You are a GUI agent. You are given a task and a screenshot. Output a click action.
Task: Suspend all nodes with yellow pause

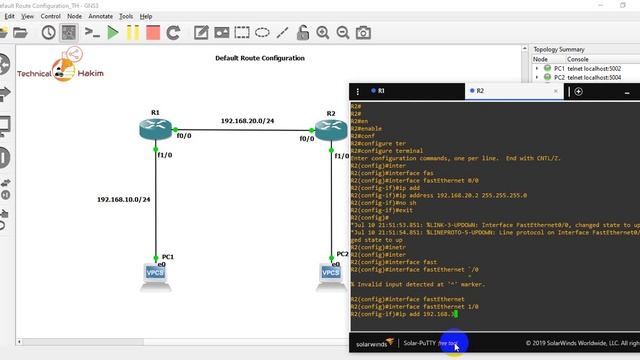pos(133,33)
